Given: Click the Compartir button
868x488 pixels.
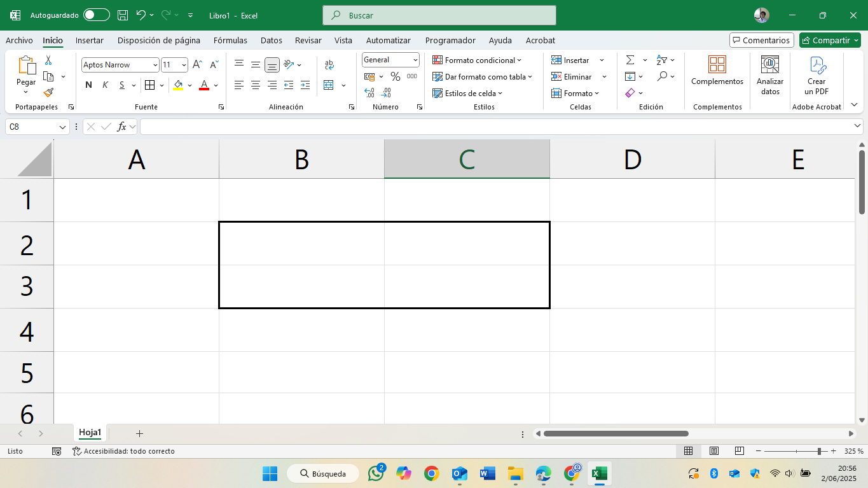Looking at the screenshot, I should pos(830,40).
